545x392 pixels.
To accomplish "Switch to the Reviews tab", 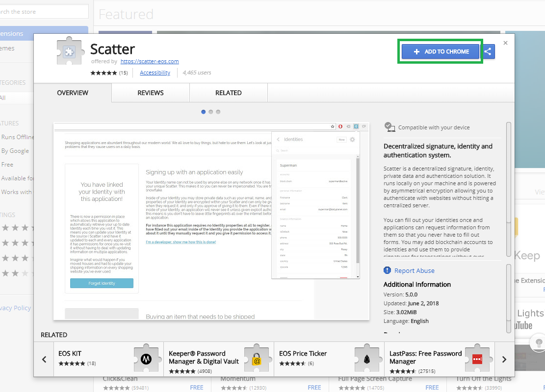I will 151,93.
